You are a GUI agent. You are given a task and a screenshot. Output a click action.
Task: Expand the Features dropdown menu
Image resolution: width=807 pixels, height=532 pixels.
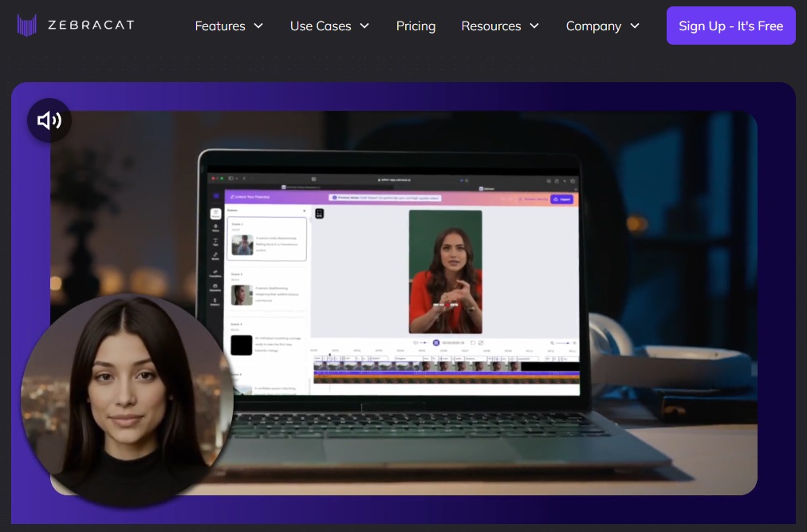(229, 26)
